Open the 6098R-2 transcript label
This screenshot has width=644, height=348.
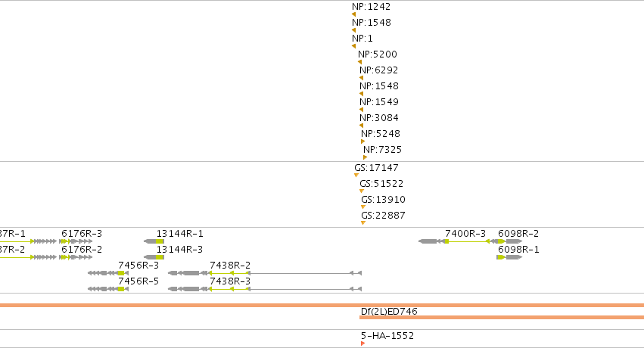coord(518,234)
